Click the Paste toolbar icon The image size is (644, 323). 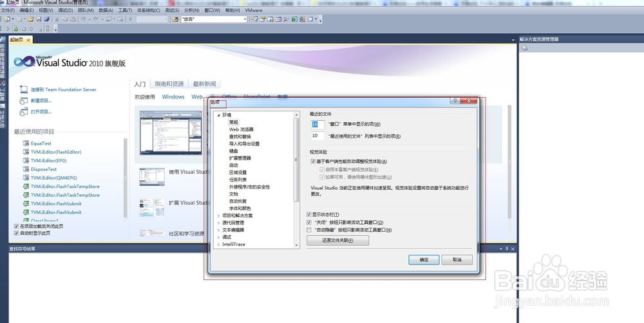(x=73, y=19)
